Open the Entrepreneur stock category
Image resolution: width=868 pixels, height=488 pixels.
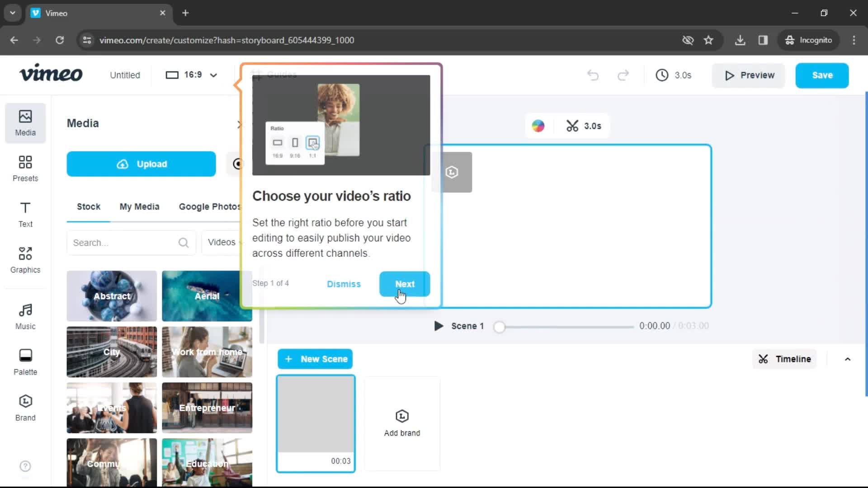pyautogui.click(x=207, y=408)
